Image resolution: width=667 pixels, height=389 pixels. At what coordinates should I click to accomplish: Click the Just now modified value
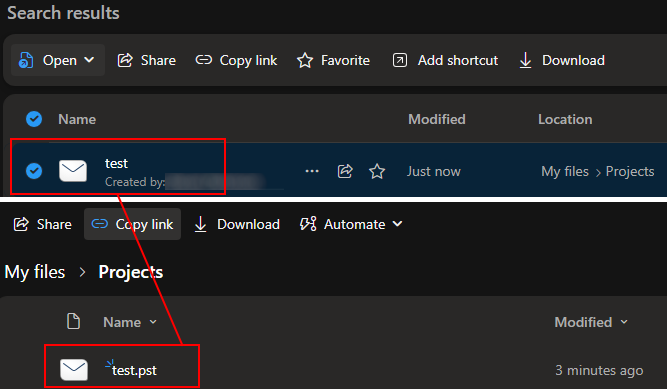click(x=433, y=171)
